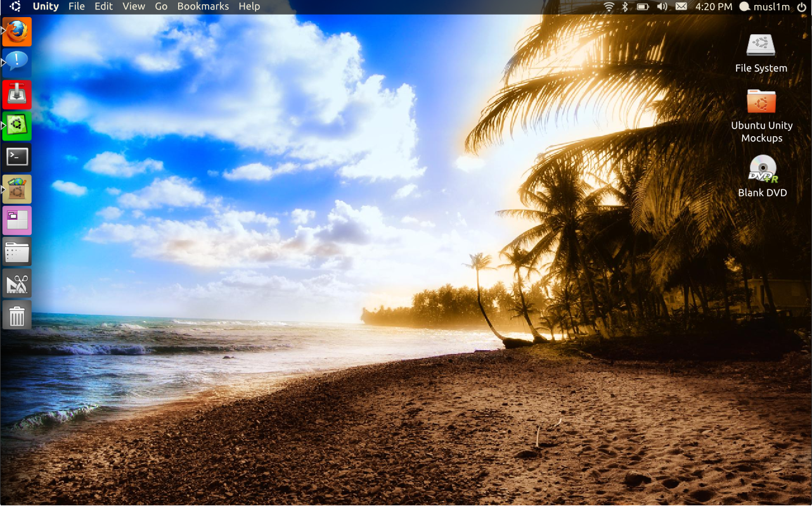The width and height of the screenshot is (812, 506).
Task: Click the red software updater dock icon
Action: [x=16, y=94]
